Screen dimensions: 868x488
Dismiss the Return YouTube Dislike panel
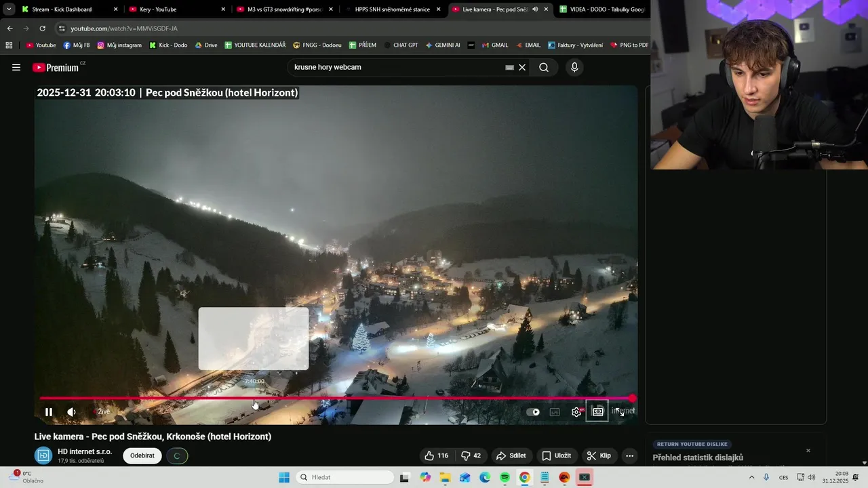click(808, 451)
